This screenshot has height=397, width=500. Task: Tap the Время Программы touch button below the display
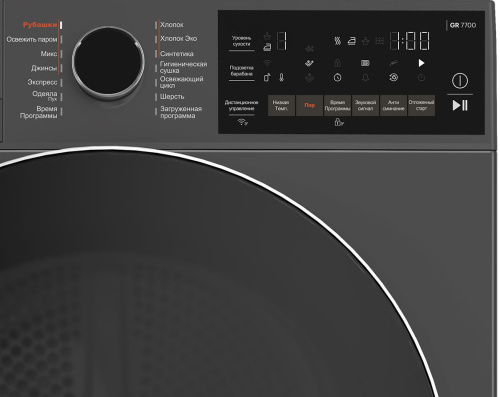point(337,105)
